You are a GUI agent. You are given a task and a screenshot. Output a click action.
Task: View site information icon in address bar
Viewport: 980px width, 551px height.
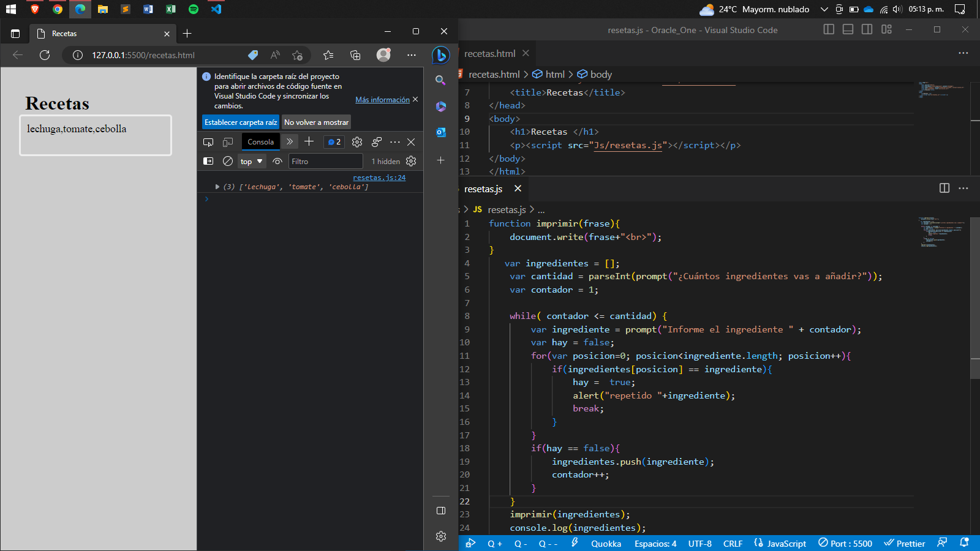pos(78,55)
